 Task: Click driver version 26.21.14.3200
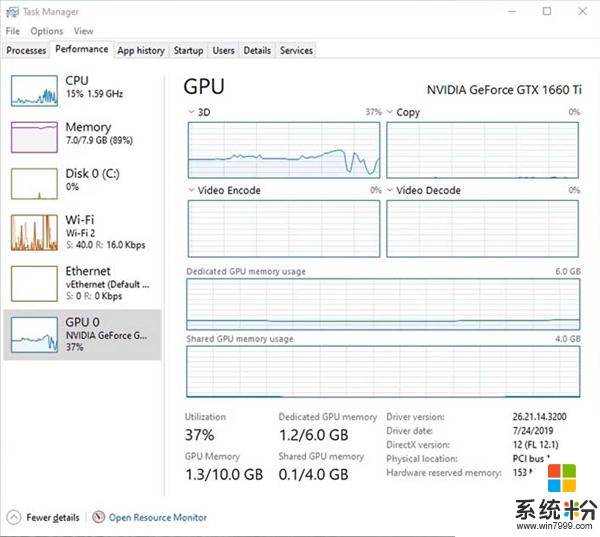(540, 417)
